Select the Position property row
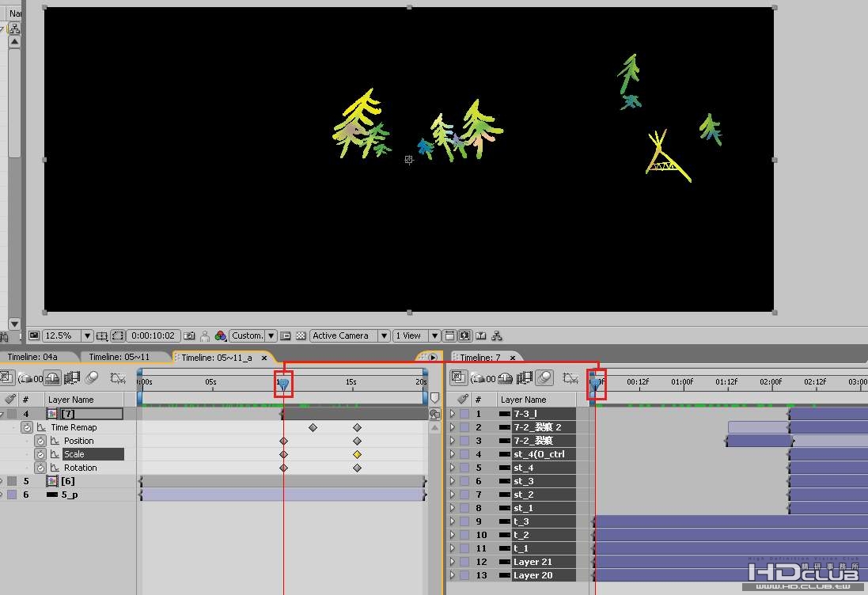 (78, 442)
